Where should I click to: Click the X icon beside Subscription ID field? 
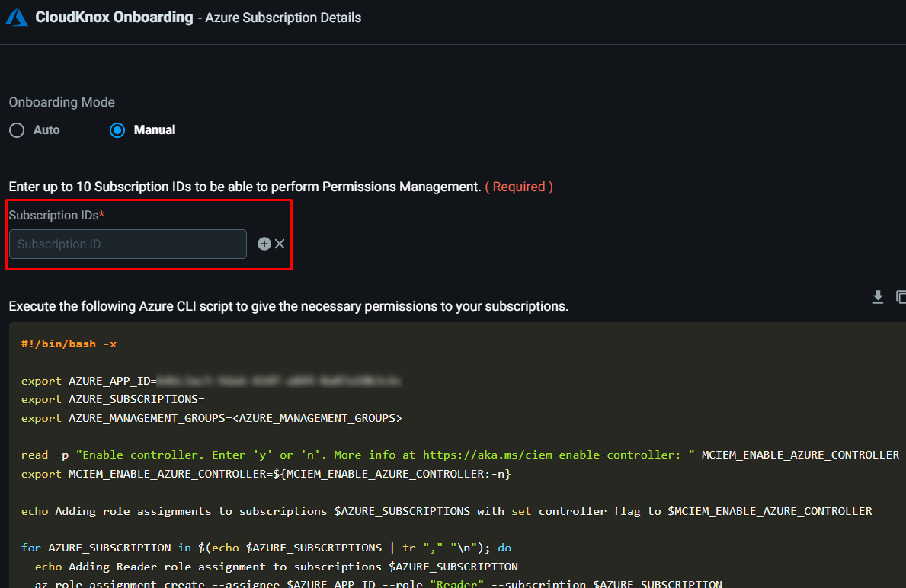pos(280,244)
